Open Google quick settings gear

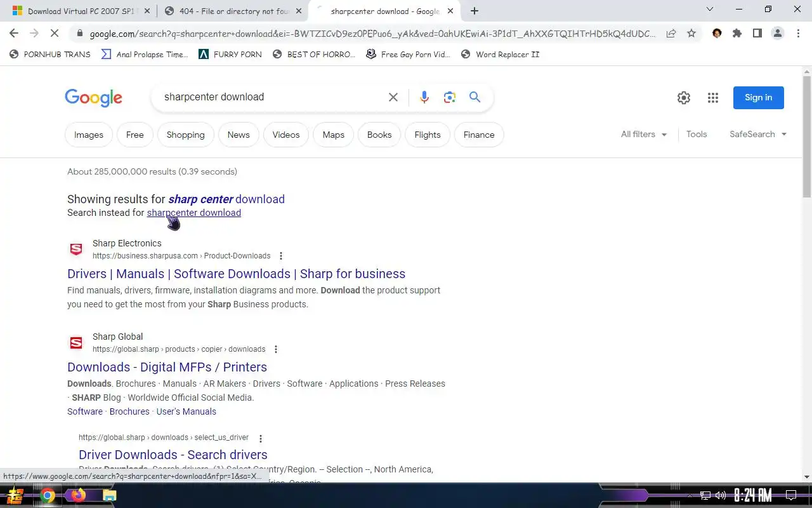tap(683, 98)
